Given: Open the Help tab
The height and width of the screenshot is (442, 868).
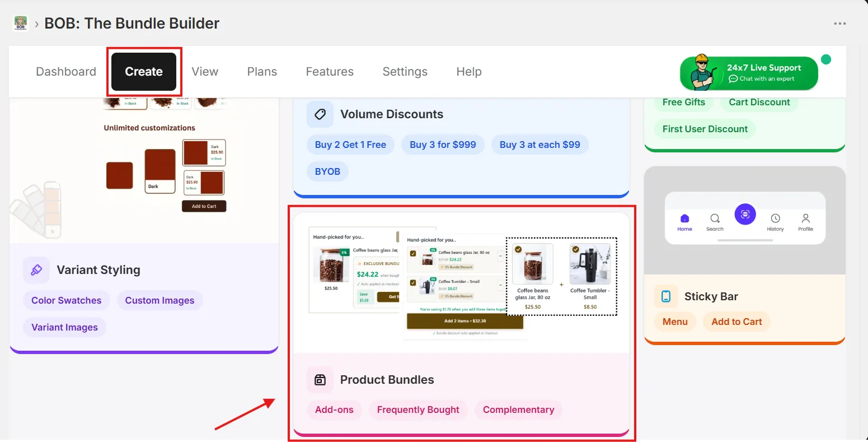Looking at the screenshot, I should 469,72.
